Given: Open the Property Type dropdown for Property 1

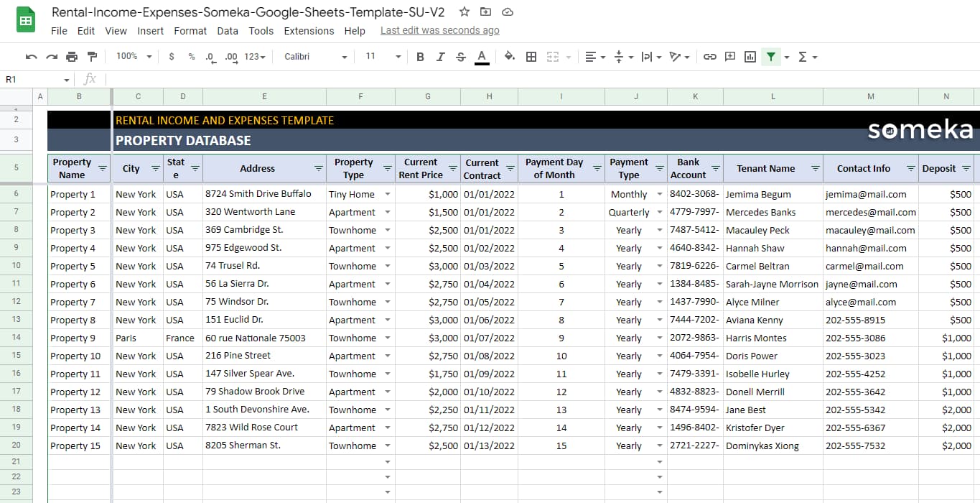Looking at the screenshot, I should click(386, 193).
